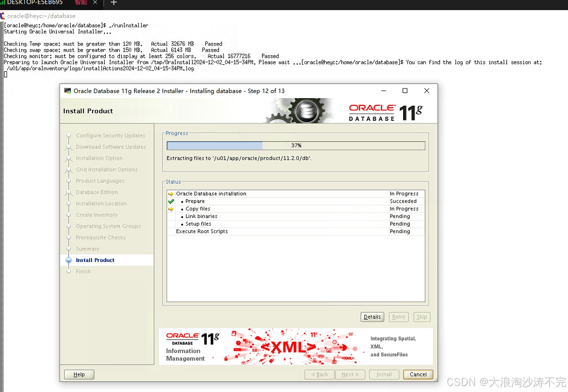Click the Setup files row text
568x392 pixels.
coord(198,224)
